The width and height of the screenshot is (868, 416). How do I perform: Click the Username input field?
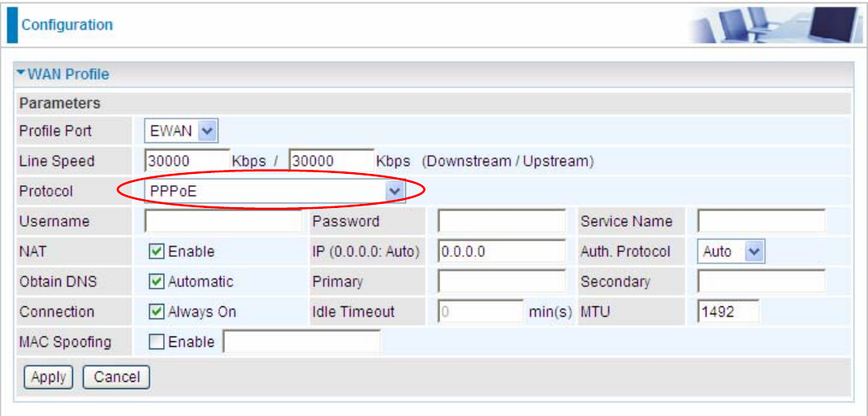tap(223, 221)
